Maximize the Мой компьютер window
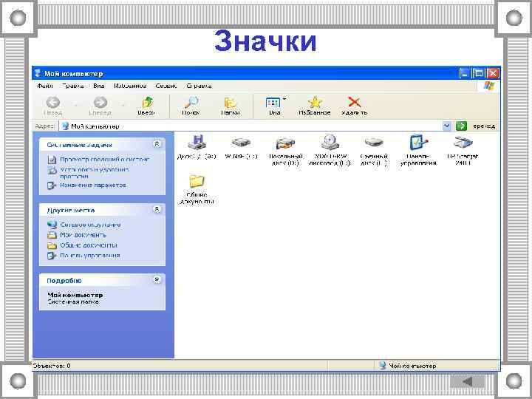The height and width of the screenshot is (399, 532). point(478,73)
